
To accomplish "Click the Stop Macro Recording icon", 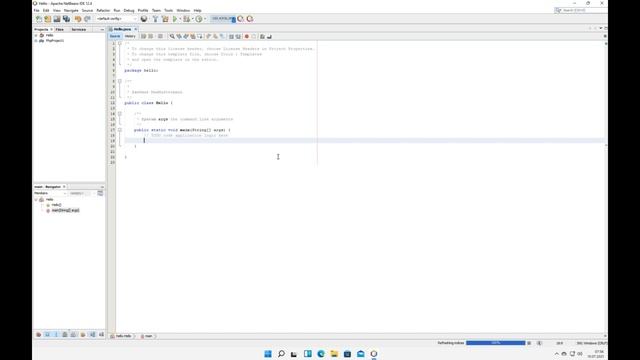I will pos(253,36).
